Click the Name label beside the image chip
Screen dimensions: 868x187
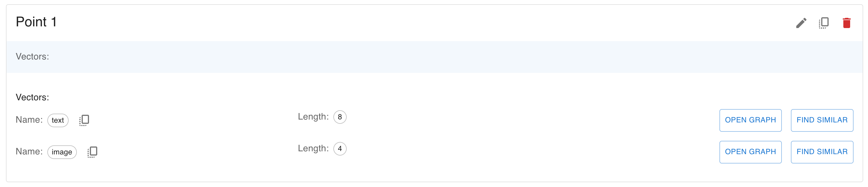(29, 152)
